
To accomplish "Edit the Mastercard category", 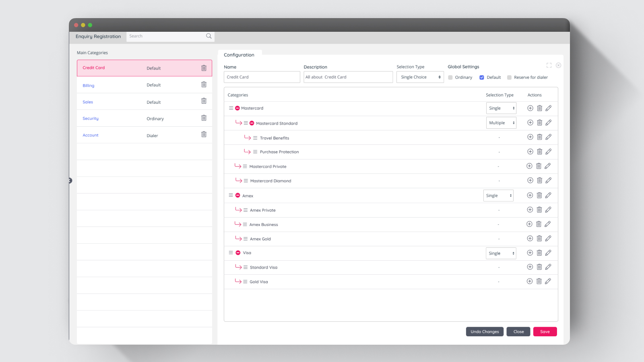I will 549,108.
